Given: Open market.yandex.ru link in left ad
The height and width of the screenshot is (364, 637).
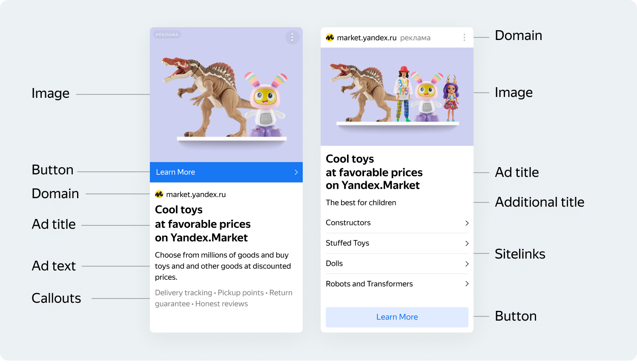Looking at the screenshot, I should click(x=196, y=194).
